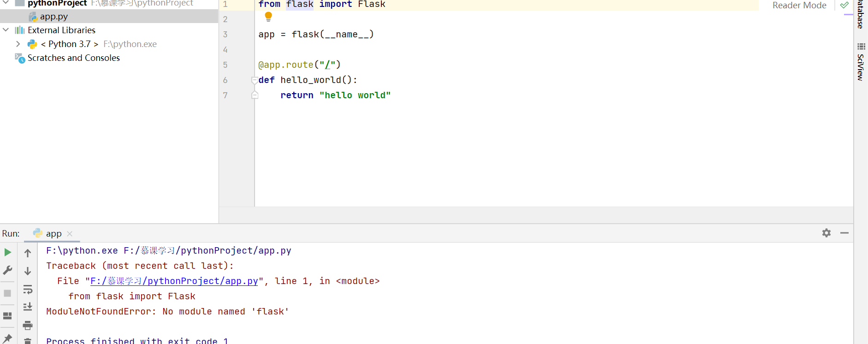
Task: Collapse the pythonProject root chevron
Action: (6, 3)
